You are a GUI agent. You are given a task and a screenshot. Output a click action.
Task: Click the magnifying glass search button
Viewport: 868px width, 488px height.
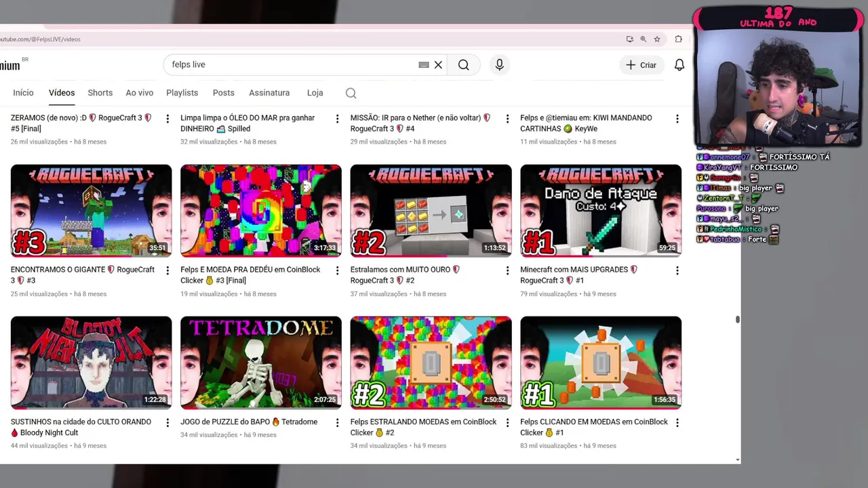[463, 65]
